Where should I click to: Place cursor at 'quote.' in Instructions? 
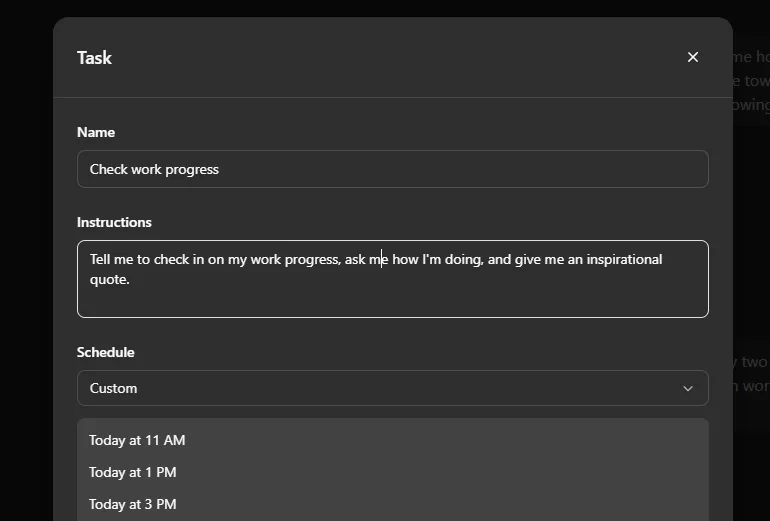click(110, 279)
